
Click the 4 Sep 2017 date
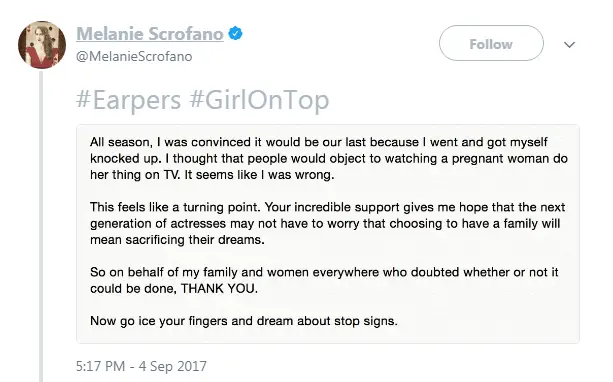(x=172, y=366)
